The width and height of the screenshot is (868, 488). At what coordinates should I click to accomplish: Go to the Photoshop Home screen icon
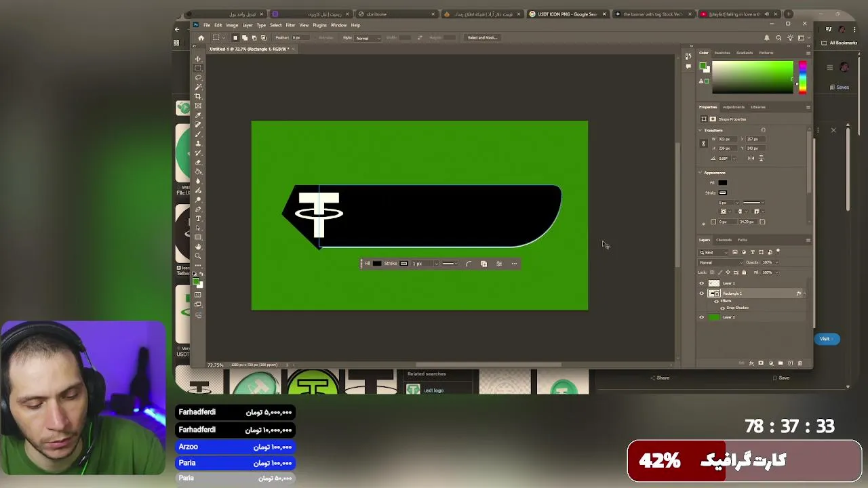(x=201, y=38)
